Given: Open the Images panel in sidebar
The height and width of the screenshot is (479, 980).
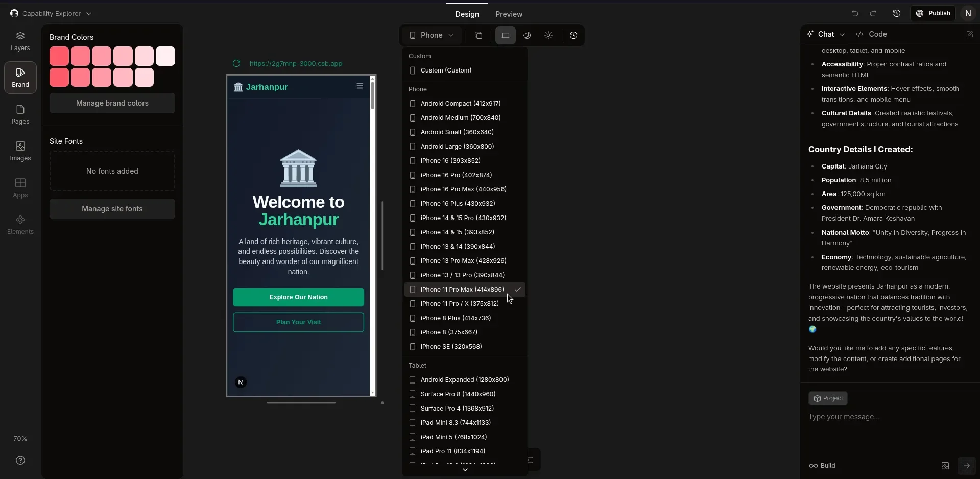Looking at the screenshot, I should (20, 151).
